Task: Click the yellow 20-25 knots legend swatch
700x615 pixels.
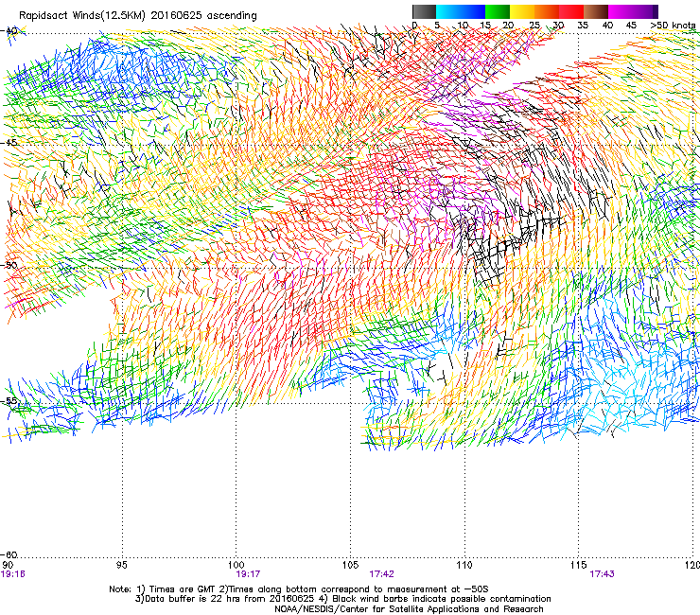Action: pos(522,11)
